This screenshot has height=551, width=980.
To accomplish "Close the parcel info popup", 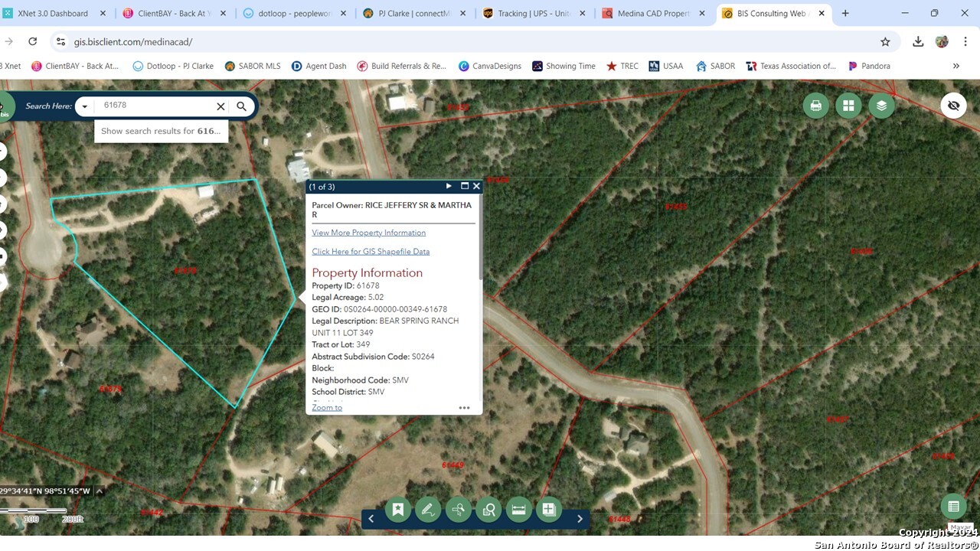I will click(x=476, y=186).
